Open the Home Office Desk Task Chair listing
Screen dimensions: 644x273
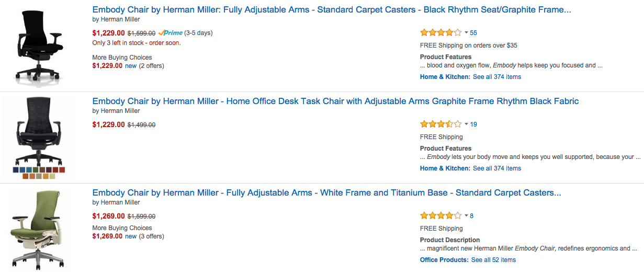point(335,101)
